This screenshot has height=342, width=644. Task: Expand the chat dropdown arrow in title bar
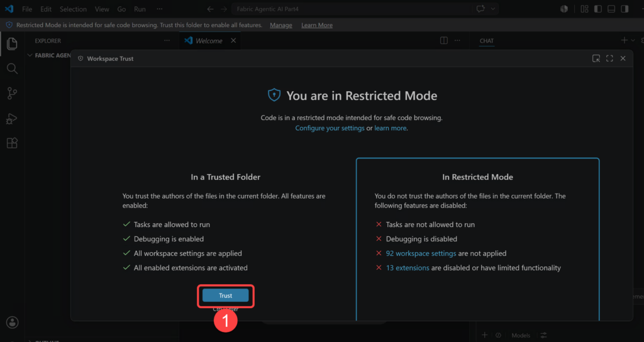pos(493,9)
